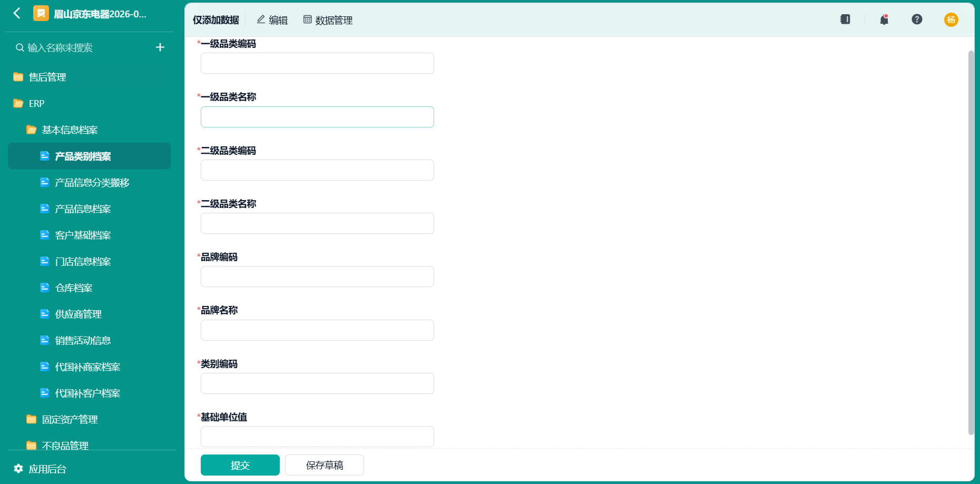
Task: Open 仓库档案 form
Action: coord(89,288)
